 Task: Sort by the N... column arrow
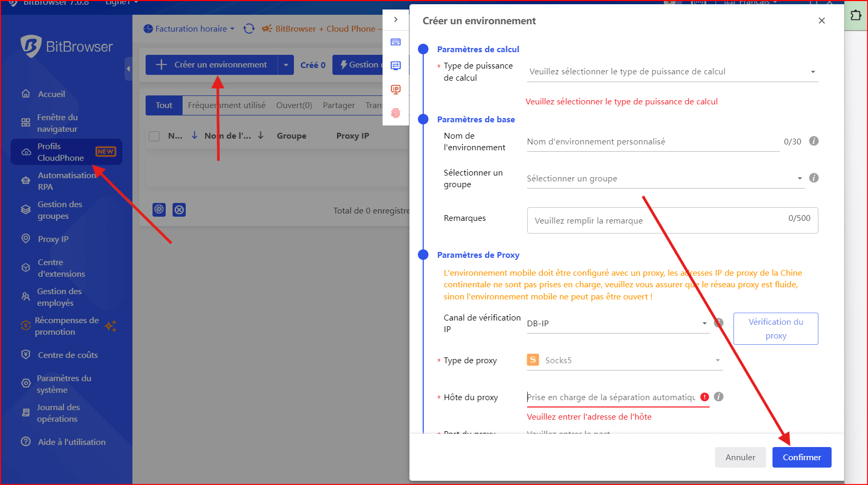195,135
